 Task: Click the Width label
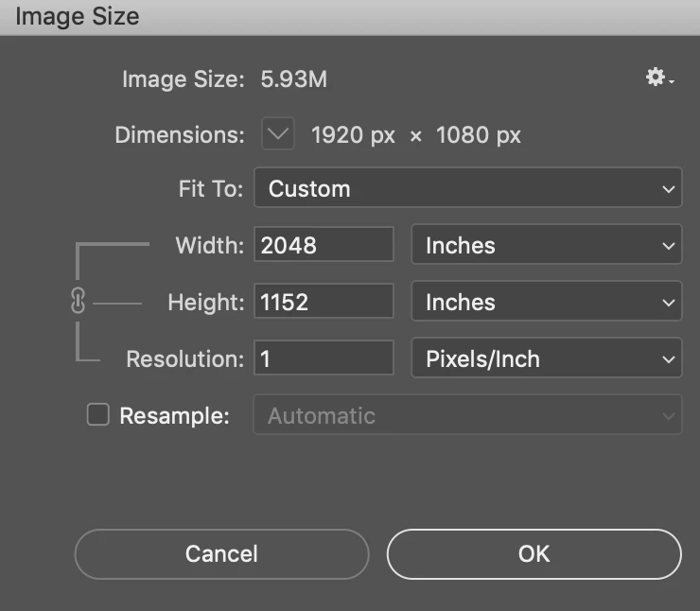click(x=210, y=246)
